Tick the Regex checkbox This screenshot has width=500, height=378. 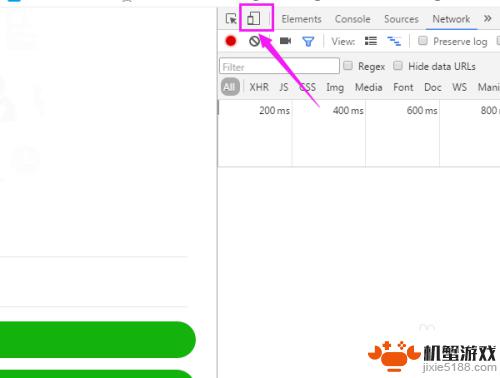[x=348, y=66]
